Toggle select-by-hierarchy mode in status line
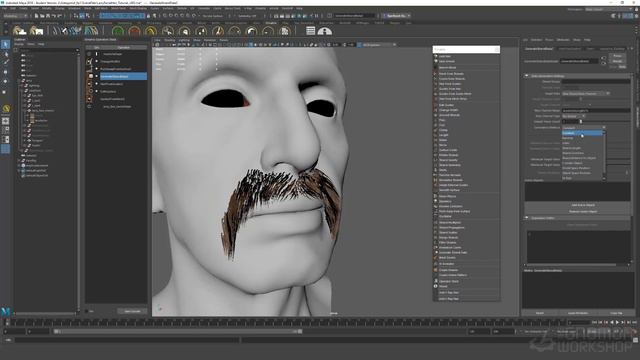640x360 pixels. [x=76, y=16]
